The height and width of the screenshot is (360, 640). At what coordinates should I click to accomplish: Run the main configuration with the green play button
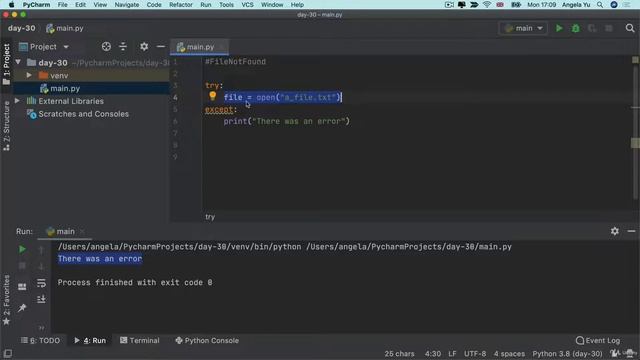(559, 28)
